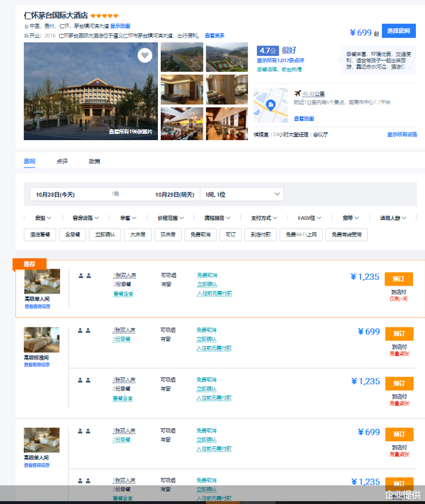The image size is (425, 504).
Task: Open the 1间, 1位 rooms and guests dropdown
Action: 242,195
